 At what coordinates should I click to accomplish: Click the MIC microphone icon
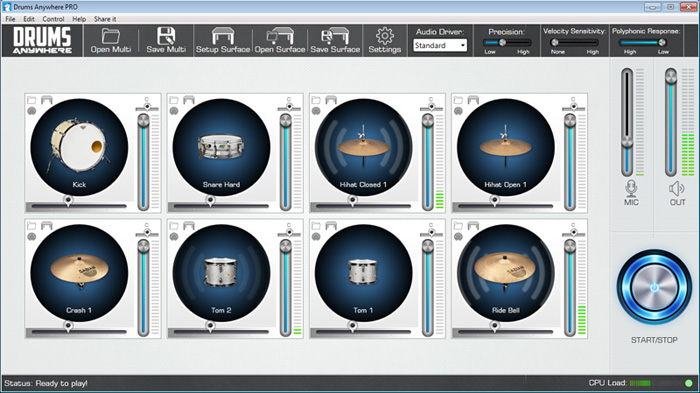(x=631, y=188)
